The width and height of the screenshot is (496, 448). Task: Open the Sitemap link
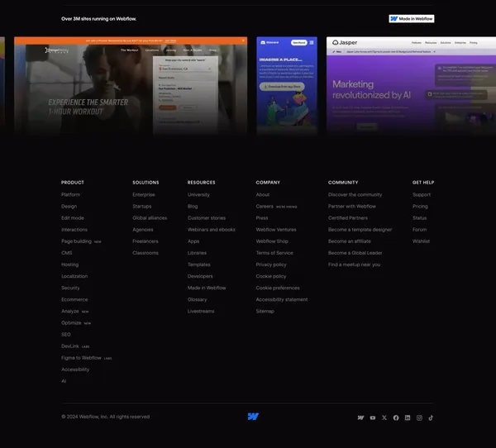[x=265, y=312]
